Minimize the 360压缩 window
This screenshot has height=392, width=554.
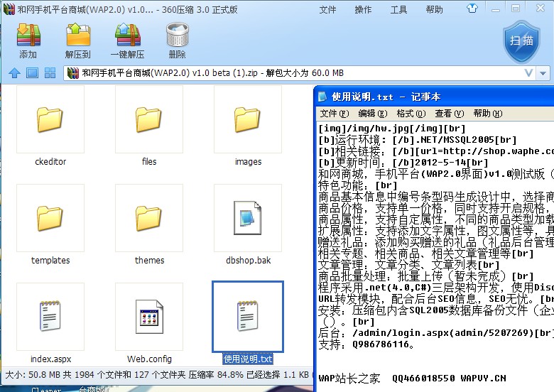496,9
